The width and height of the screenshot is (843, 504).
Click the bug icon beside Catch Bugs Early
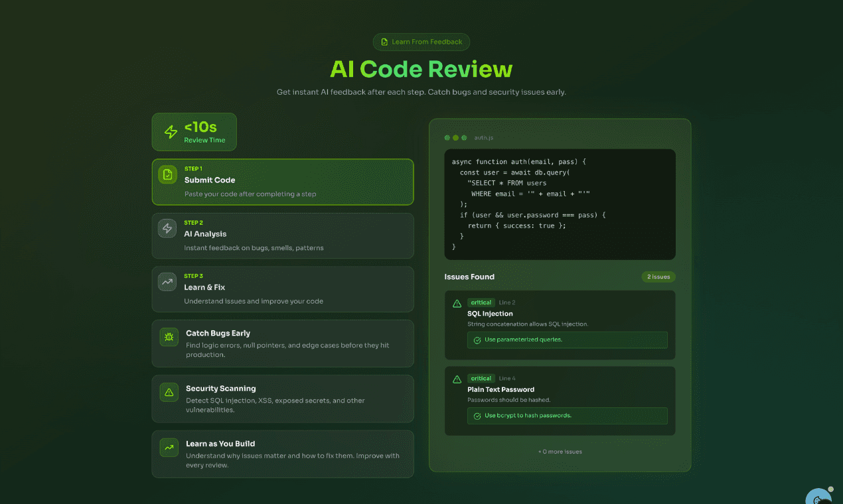pos(167,337)
